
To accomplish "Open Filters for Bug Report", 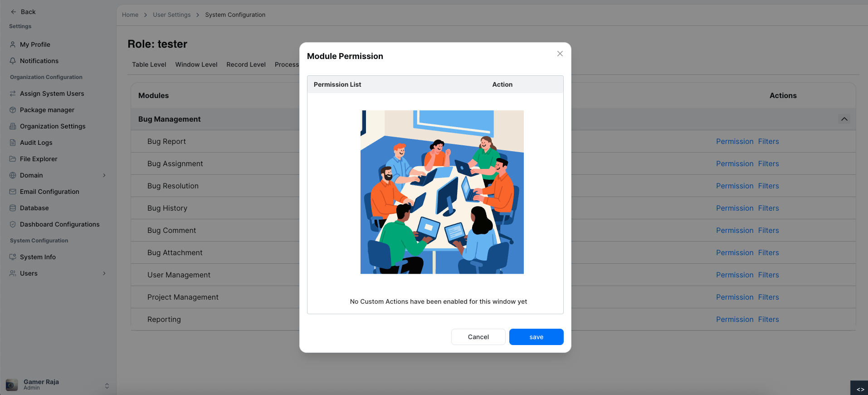I will click(769, 142).
